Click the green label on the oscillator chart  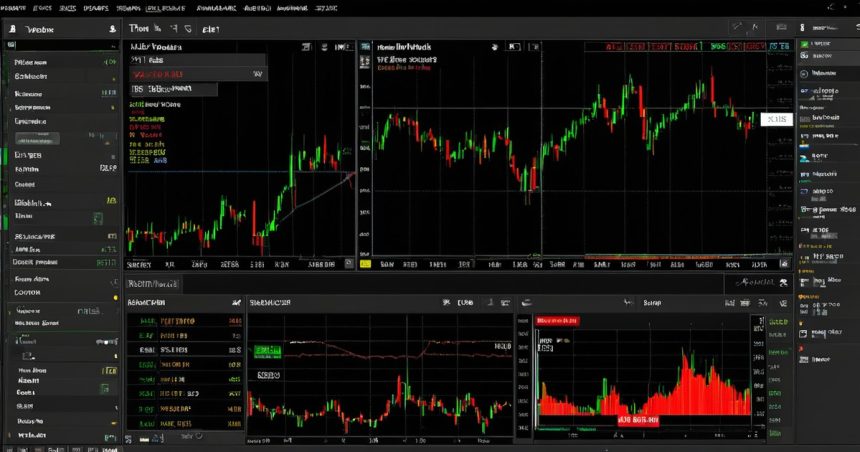[267, 351]
